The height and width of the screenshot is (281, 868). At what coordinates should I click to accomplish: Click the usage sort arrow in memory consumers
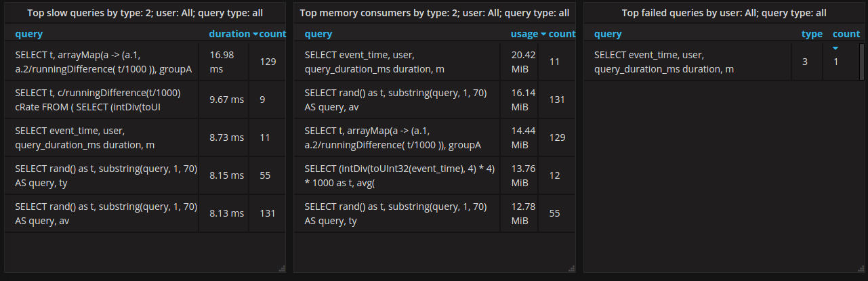point(543,34)
